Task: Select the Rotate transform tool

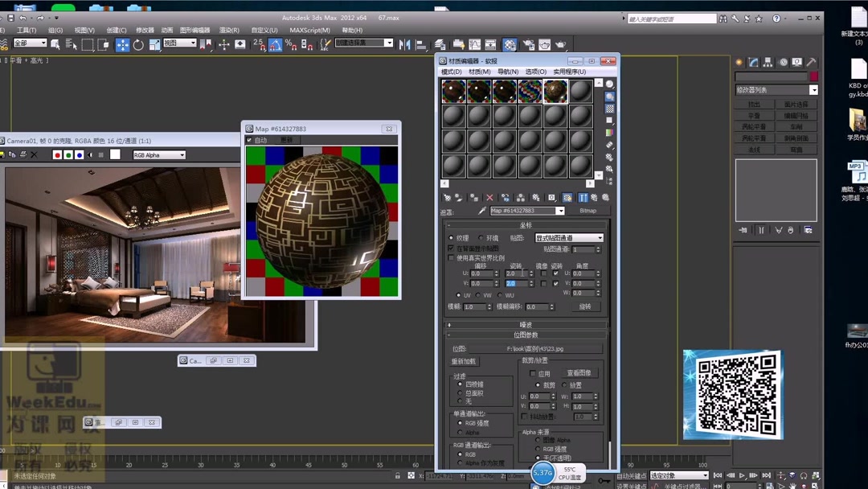Action: coord(138,45)
